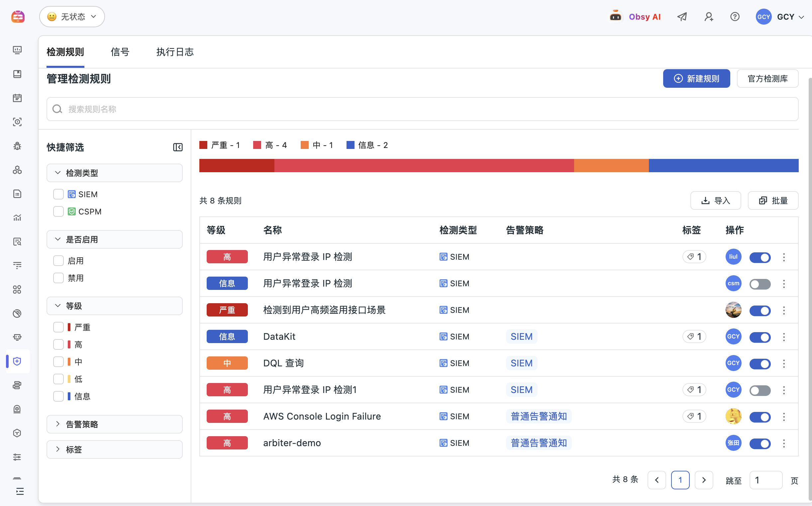Check the CSPM detection type checkbox
The height and width of the screenshot is (506, 812).
(x=58, y=211)
